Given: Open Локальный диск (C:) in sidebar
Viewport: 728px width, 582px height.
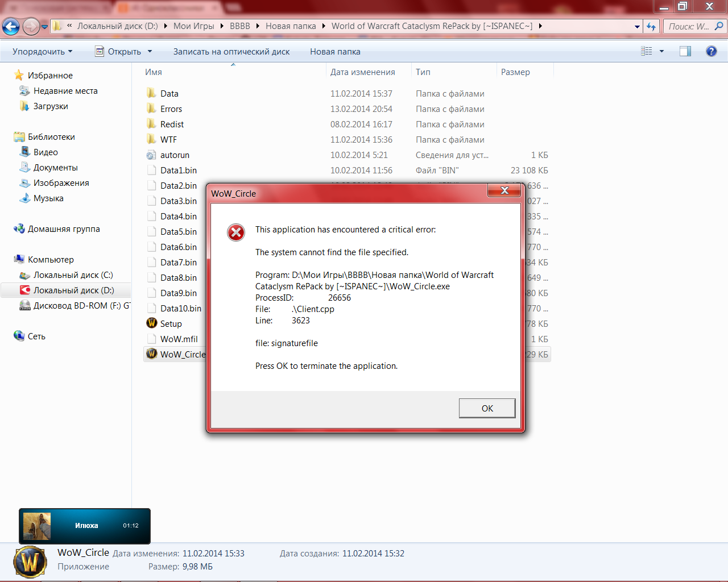Looking at the screenshot, I should (66, 275).
